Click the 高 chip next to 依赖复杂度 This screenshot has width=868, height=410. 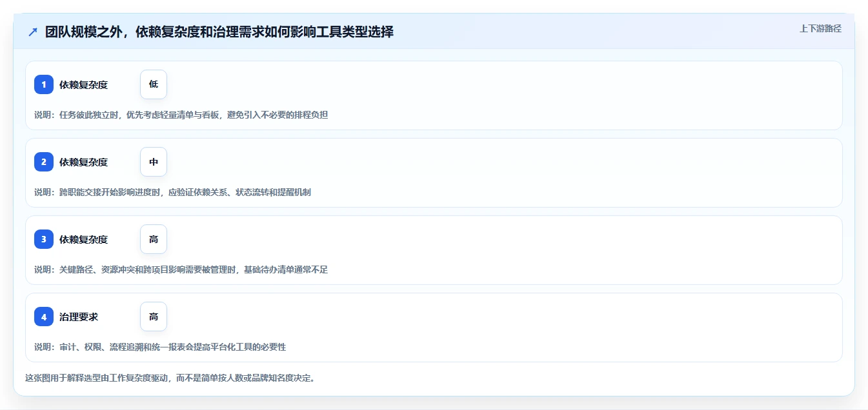(x=154, y=239)
